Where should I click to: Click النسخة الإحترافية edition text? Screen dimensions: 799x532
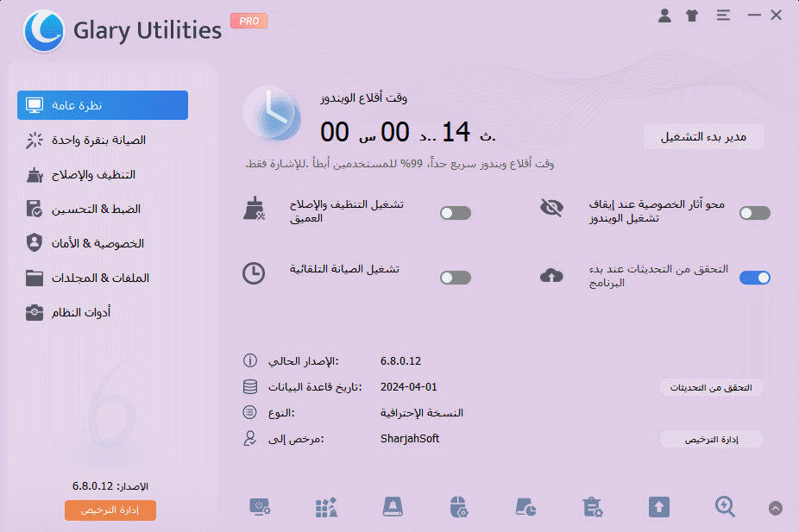(421, 413)
